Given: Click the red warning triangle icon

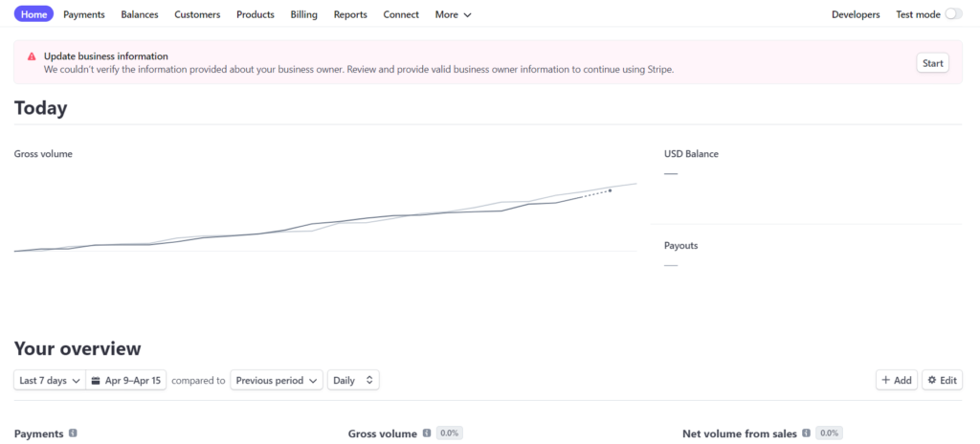Looking at the screenshot, I should pyautogui.click(x=32, y=56).
